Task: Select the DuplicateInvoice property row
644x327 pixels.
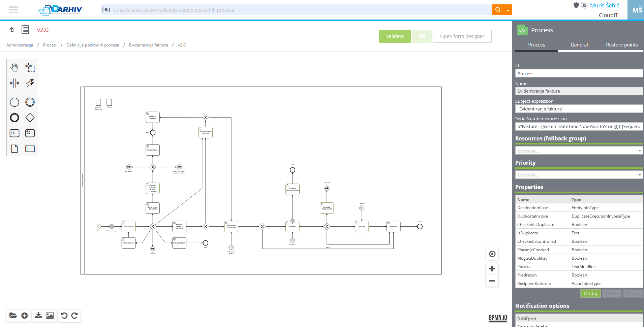Action: pyautogui.click(x=579, y=216)
